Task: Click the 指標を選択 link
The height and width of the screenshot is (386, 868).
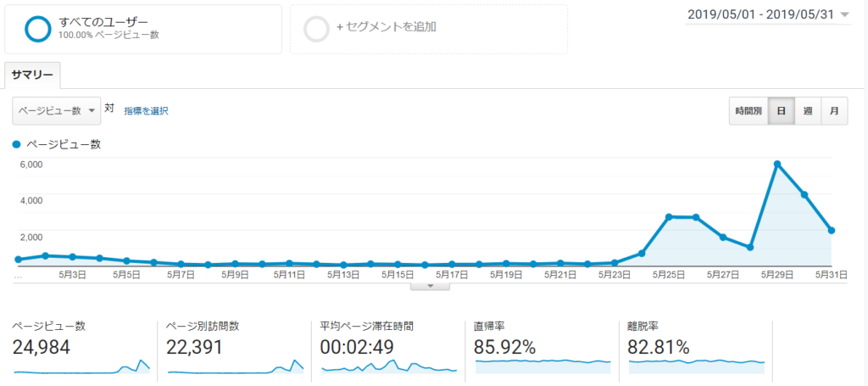Action: click(x=146, y=111)
